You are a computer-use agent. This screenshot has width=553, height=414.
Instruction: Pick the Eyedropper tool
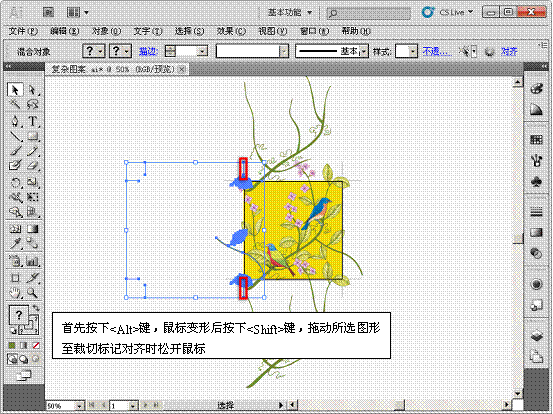tap(15, 243)
